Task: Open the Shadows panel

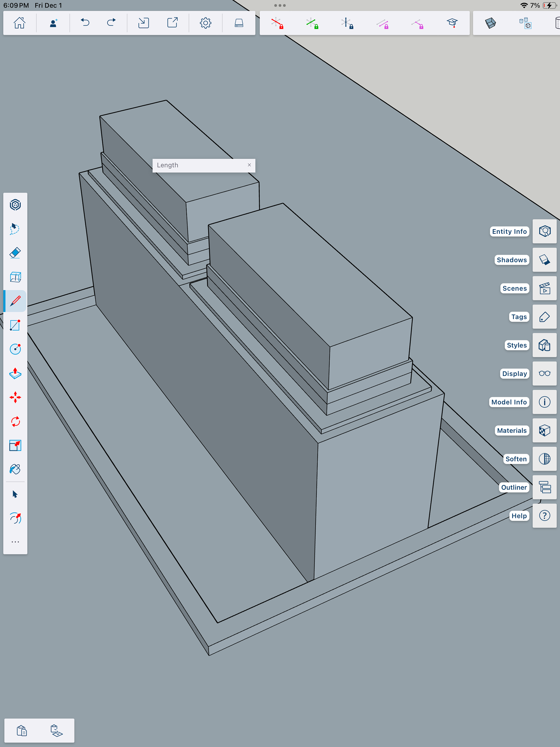Action: 544,260
